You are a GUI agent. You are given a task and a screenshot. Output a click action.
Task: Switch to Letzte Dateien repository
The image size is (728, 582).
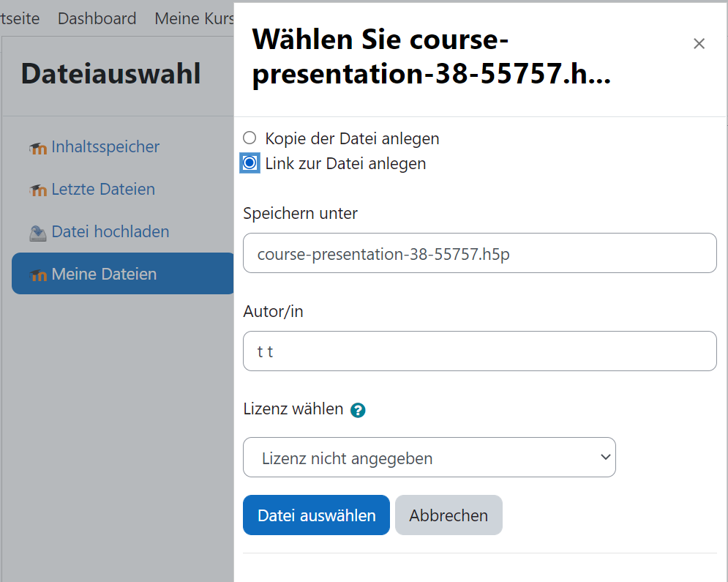tap(103, 190)
